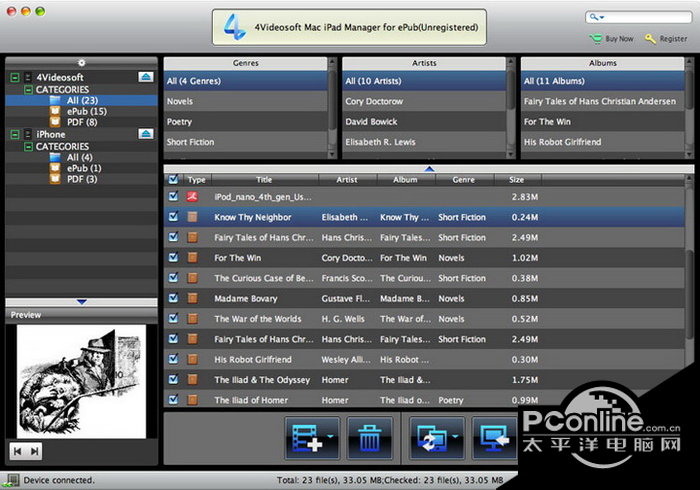Sort by Artist column header
Screen dimensions: 700x490
(347, 179)
